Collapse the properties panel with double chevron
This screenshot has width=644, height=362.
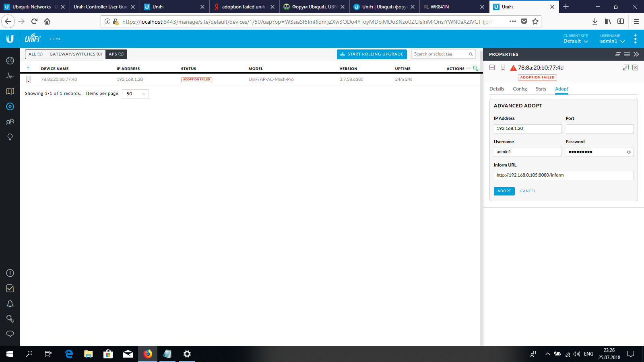pyautogui.click(x=636, y=54)
